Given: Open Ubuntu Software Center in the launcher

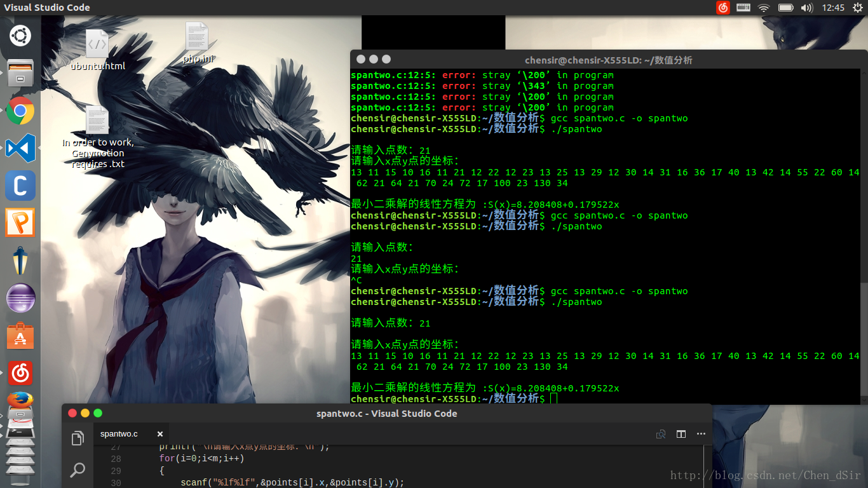Looking at the screenshot, I should [20, 335].
